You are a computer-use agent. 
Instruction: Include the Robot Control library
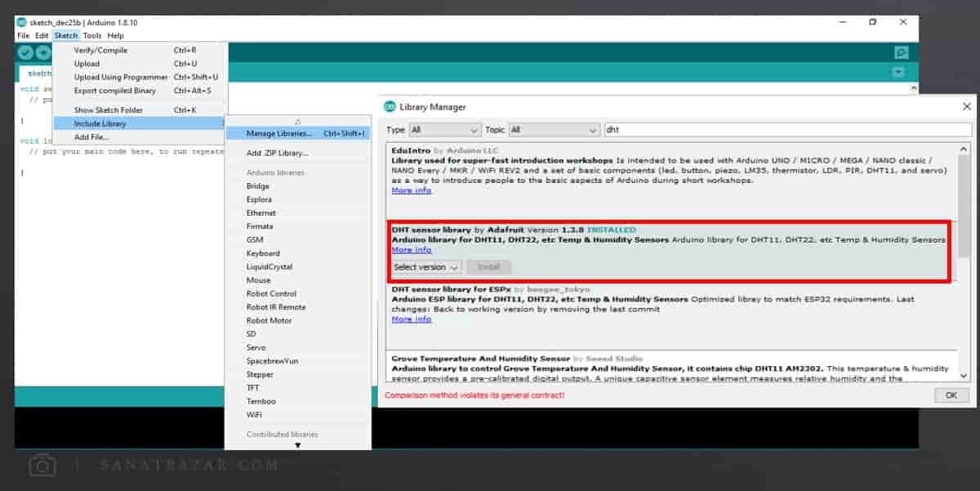pyautogui.click(x=298, y=294)
